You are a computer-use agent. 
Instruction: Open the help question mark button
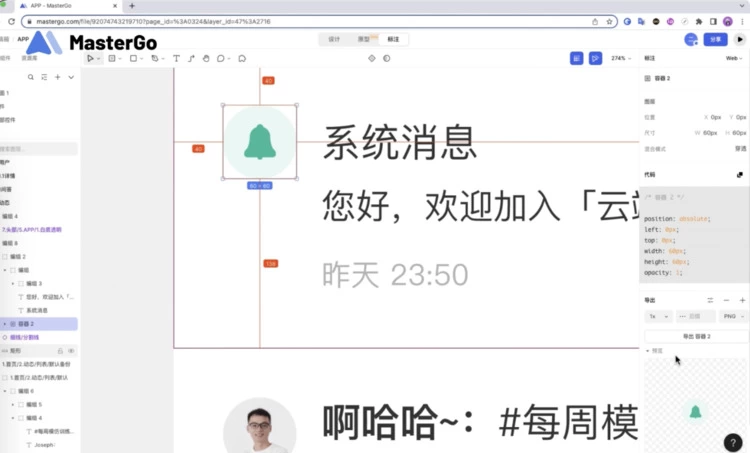coord(732,441)
